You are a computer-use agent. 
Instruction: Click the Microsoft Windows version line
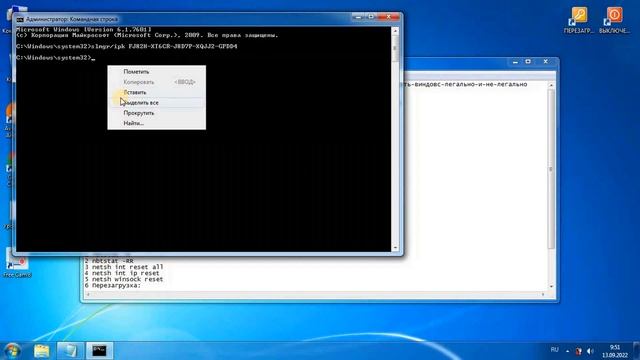tap(84, 30)
